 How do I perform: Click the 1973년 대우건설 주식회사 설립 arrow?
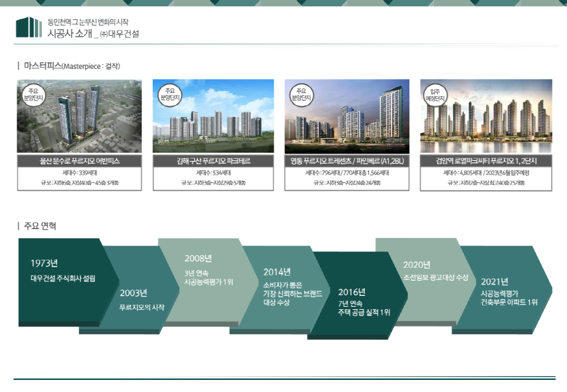tap(62, 271)
